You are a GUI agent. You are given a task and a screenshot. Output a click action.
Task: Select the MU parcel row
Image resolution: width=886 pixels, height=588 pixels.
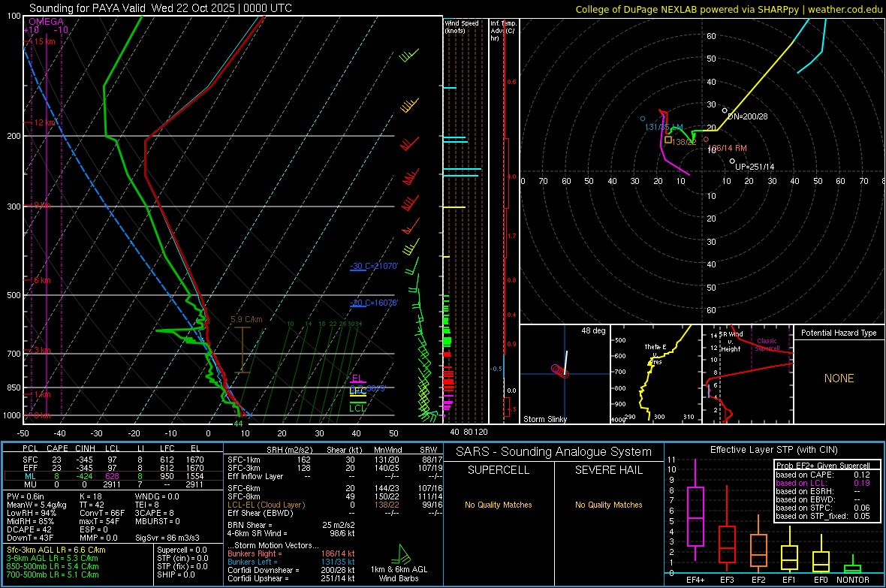click(x=112, y=484)
